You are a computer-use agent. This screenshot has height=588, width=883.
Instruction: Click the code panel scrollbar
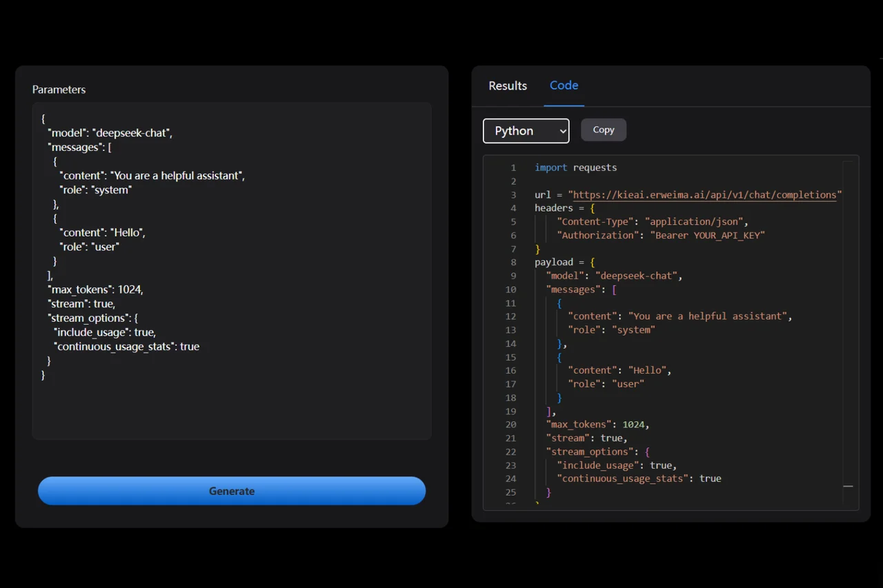[848, 486]
